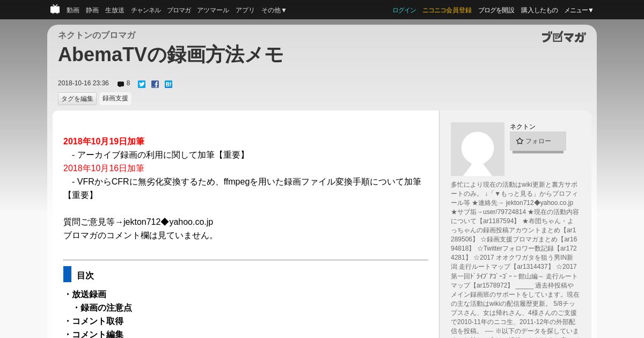
Task: Click the 目次 heading
Action: click(x=85, y=276)
